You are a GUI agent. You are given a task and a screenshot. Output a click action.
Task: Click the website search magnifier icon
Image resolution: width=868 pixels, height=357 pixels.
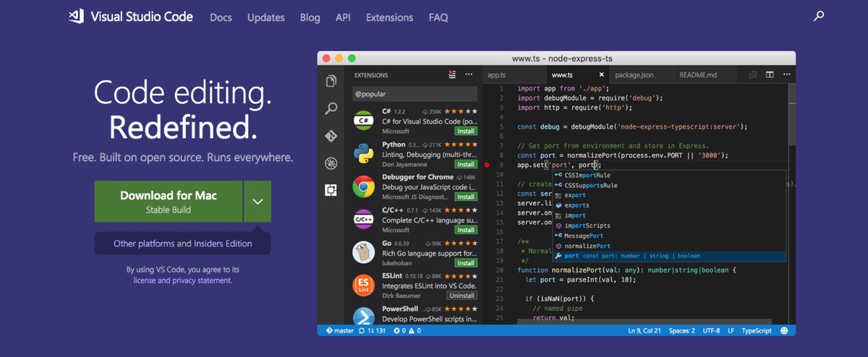[x=819, y=16]
